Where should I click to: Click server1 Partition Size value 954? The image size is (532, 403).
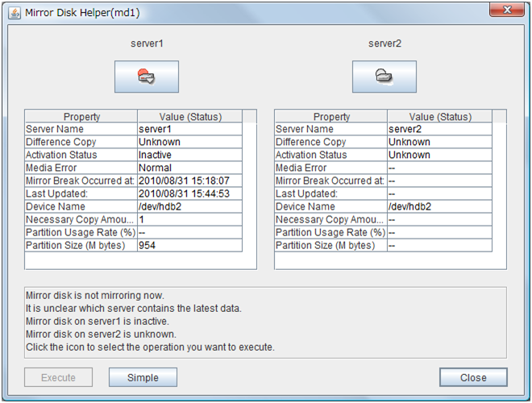(x=189, y=245)
